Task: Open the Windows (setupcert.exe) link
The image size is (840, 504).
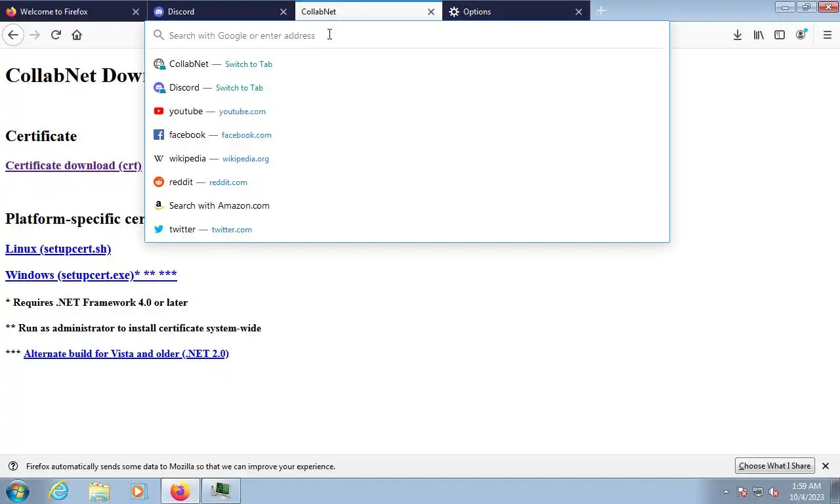Action: coord(91,275)
